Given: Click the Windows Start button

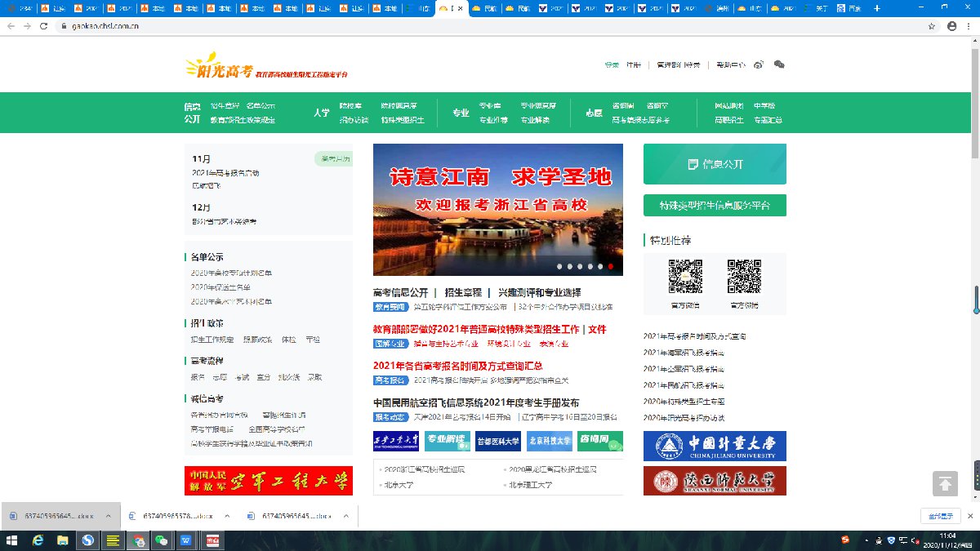Looking at the screenshot, I should tap(11, 540).
